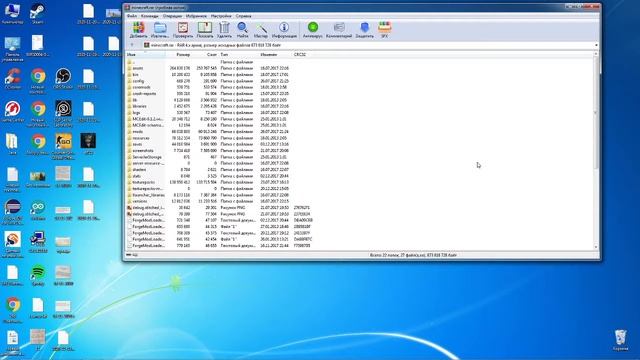
Task: Sort by the Сжат column header
Action: pos(205,54)
